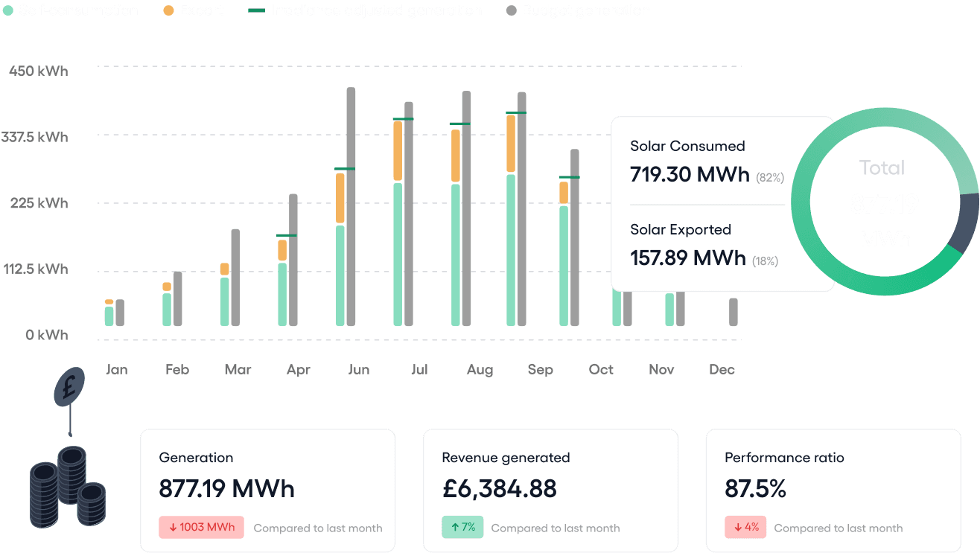The height and width of the screenshot is (553, 980).
Task: Click the red down arrow beside 4%
Action: pyautogui.click(x=738, y=528)
